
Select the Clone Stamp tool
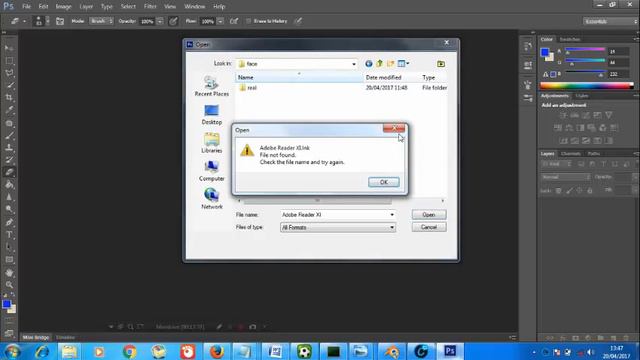(x=9, y=147)
